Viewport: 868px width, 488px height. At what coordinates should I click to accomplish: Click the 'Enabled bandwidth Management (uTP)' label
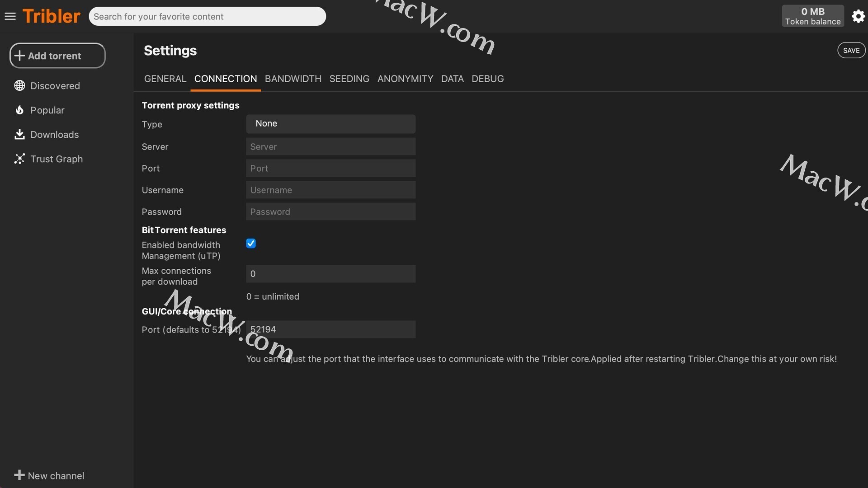[x=181, y=250]
